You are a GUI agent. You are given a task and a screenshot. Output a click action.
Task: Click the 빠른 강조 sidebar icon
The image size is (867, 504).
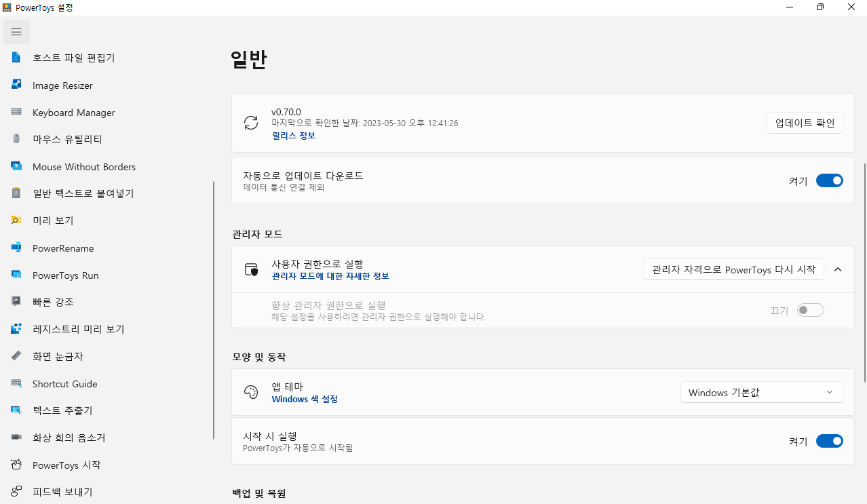(x=16, y=302)
